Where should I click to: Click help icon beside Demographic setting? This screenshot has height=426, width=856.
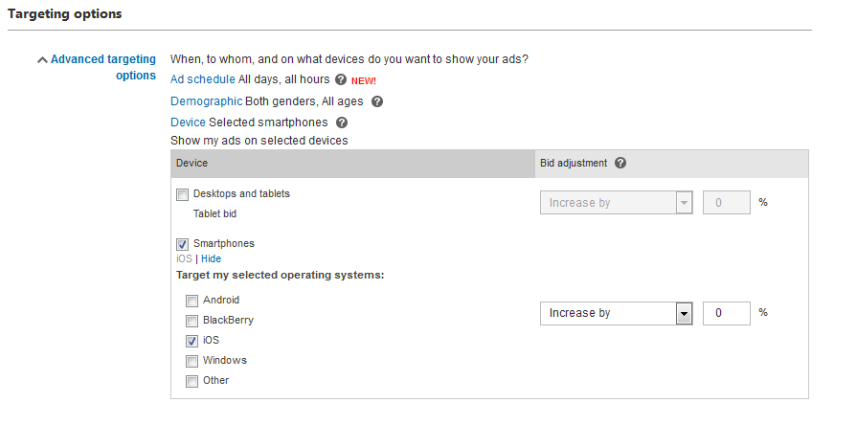pyautogui.click(x=377, y=102)
